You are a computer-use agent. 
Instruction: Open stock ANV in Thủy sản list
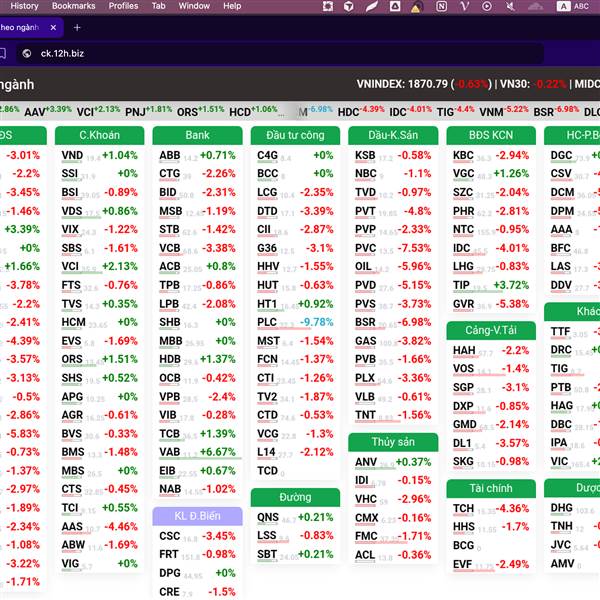coord(366,462)
